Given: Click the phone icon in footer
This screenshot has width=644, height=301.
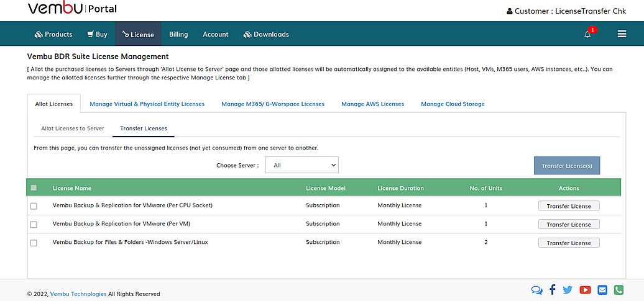Looking at the screenshot, I should (x=619, y=290).
